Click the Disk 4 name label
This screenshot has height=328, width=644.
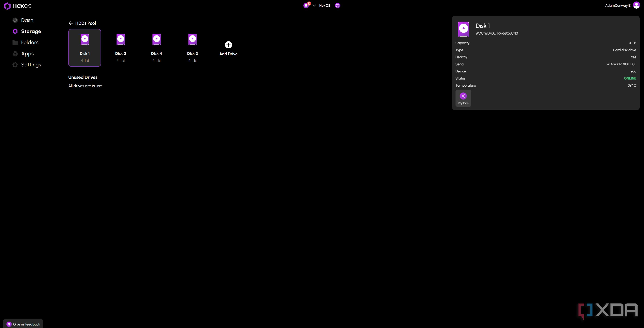point(156,54)
